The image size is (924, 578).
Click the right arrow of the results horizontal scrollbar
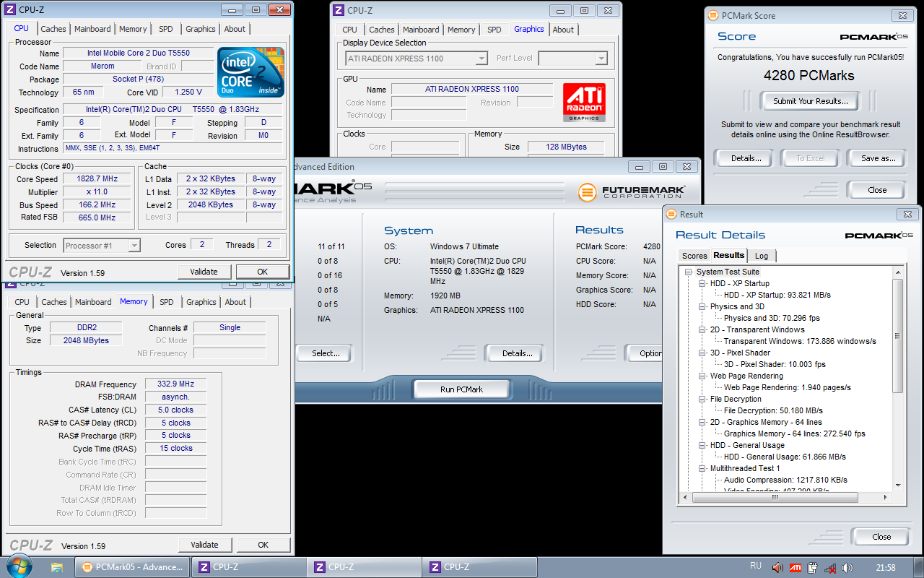tap(887, 497)
